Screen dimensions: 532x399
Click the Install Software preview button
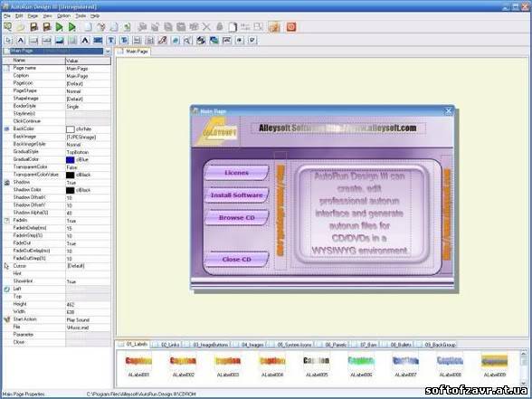tap(236, 195)
